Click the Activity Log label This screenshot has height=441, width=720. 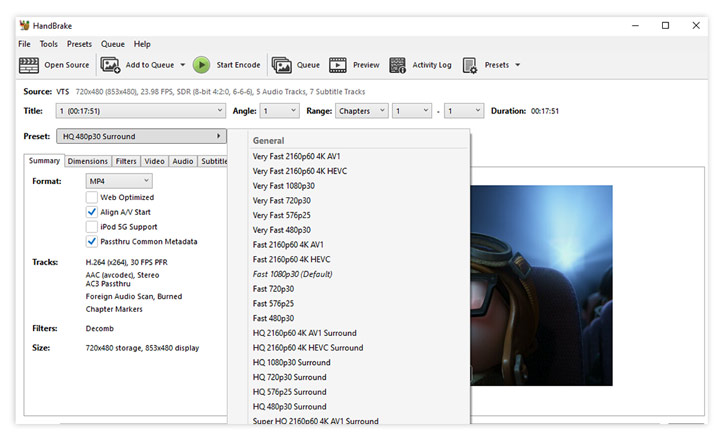click(x=432, y=65)
